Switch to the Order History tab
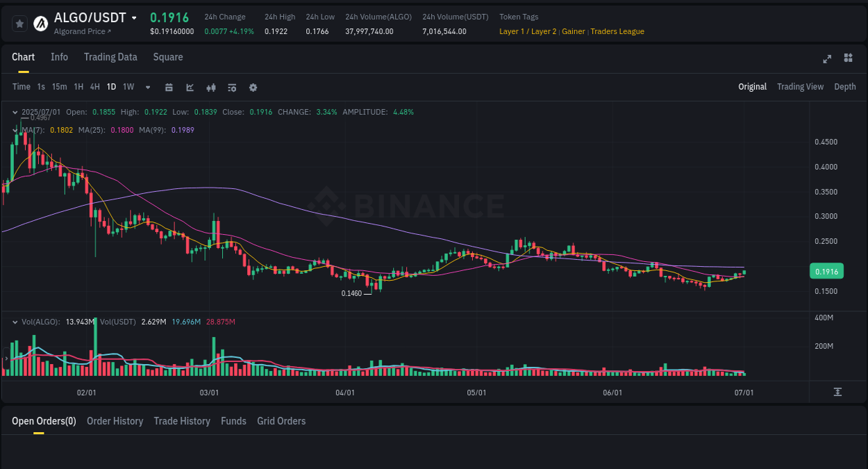Screen dimensions: 868x469 [x=115, y=421]
